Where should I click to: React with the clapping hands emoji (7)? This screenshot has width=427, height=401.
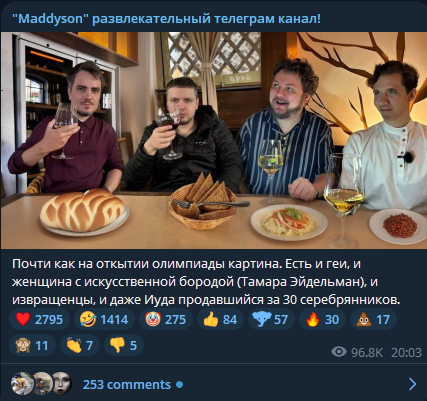coord(80,345)
